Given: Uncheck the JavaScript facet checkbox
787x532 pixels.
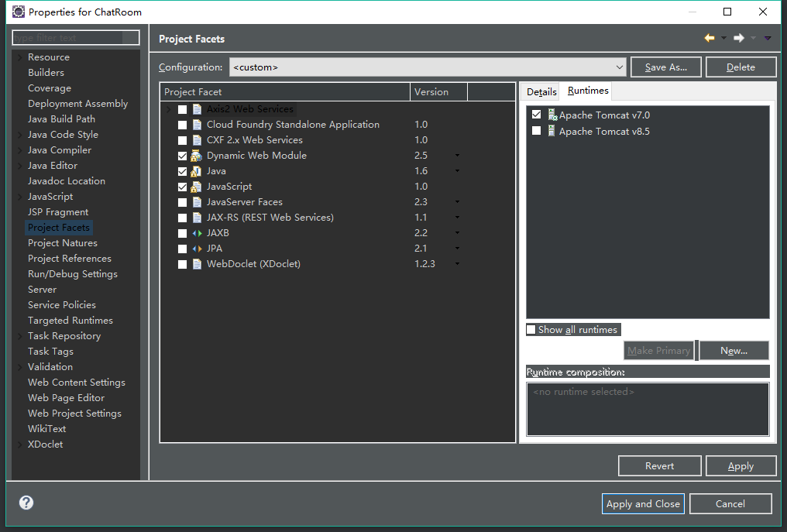Looking at the screenshot, I should pos(182,187).
